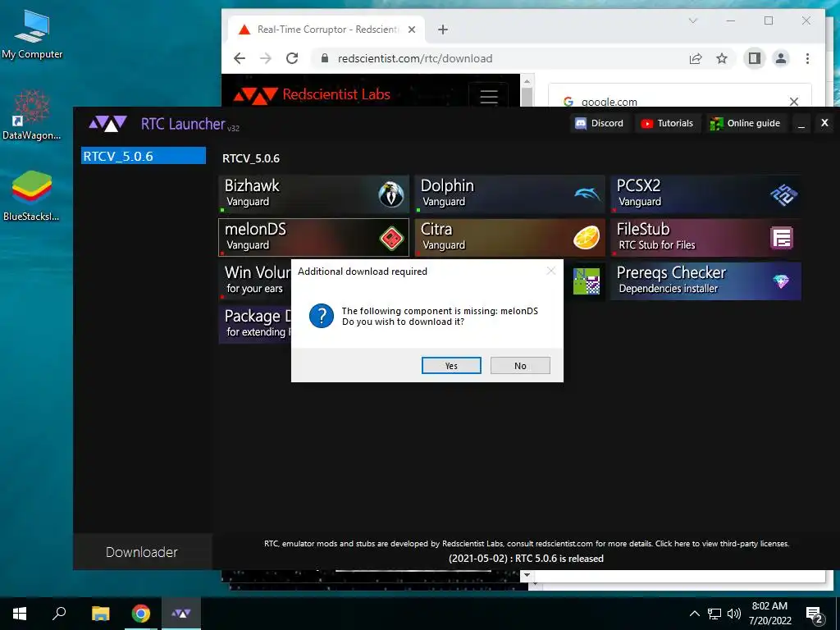Reload the Redscientist page in Chrome
The image size is (840, 630).
pyautogui.click(x=292, y=58)
